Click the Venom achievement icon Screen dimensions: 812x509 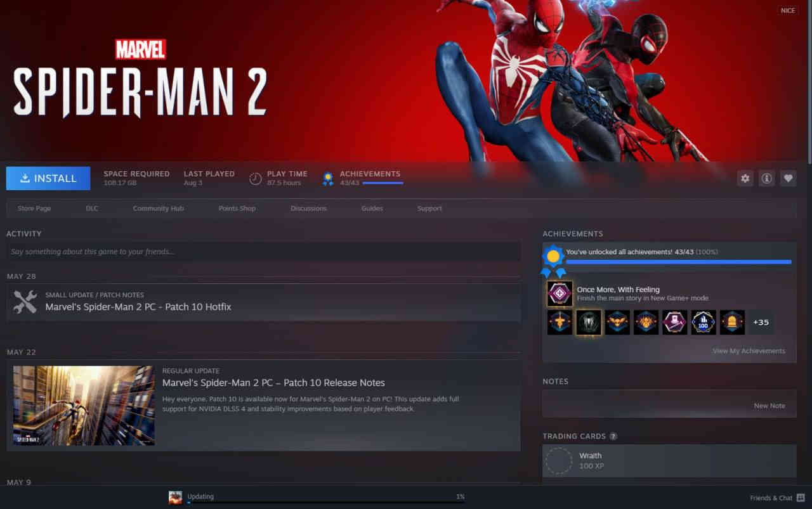[x=589, y=322]
